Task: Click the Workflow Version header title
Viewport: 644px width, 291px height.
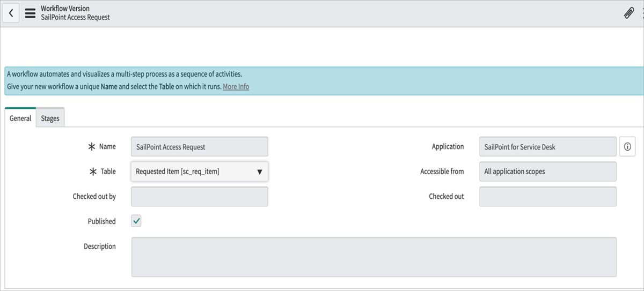Action: pyautogui.click(x=65, y=9)
